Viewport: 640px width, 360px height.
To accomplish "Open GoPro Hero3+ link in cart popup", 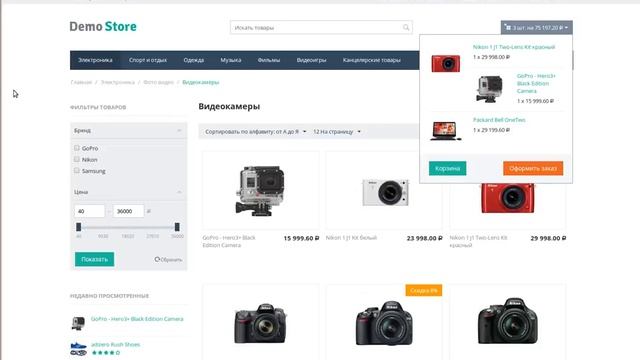I will point(536,83).
